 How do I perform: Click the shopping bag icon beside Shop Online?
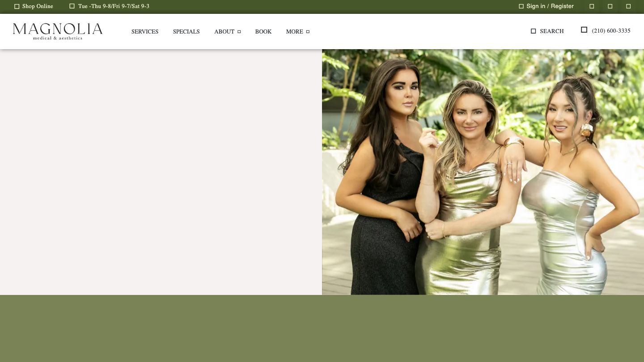point(17,6)
